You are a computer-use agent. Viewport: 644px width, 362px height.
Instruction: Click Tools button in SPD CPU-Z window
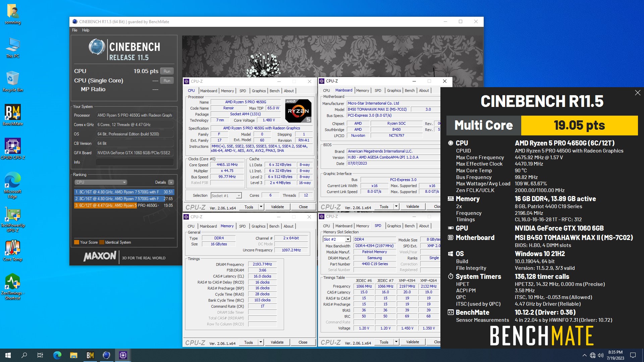(384, 342)
